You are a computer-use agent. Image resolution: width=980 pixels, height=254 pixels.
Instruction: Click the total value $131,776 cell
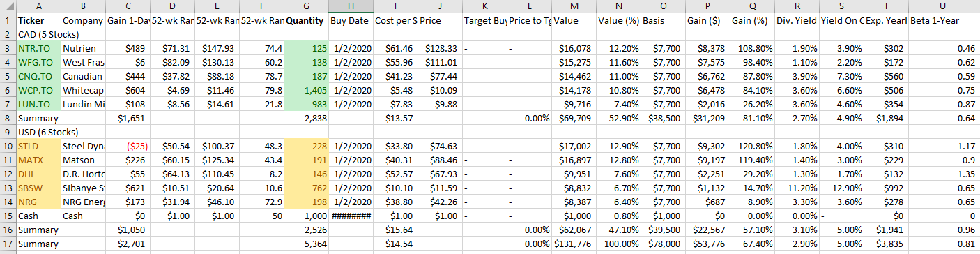coord(574,244)
